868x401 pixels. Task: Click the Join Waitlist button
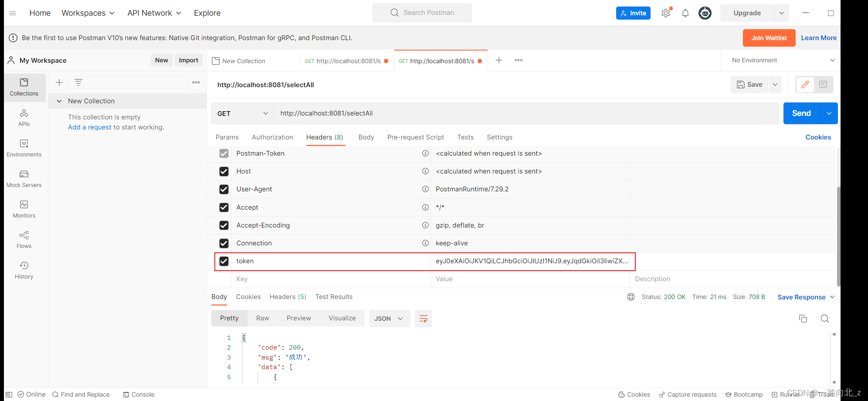(769, 38)
